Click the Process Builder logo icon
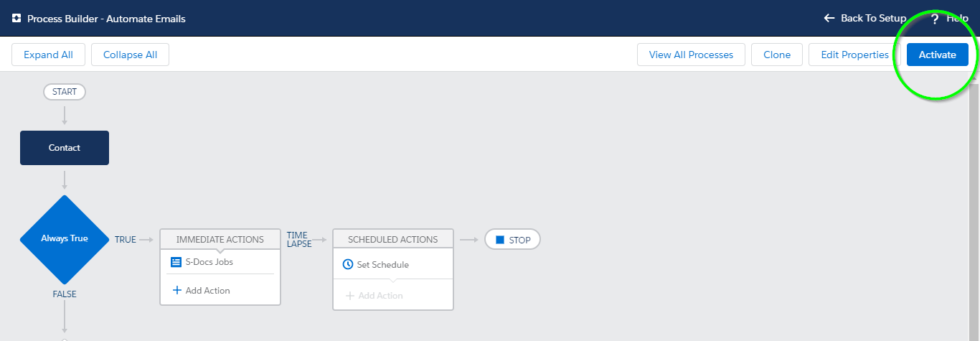The height and width of the screenshot is (341, 980). (17, 19)
